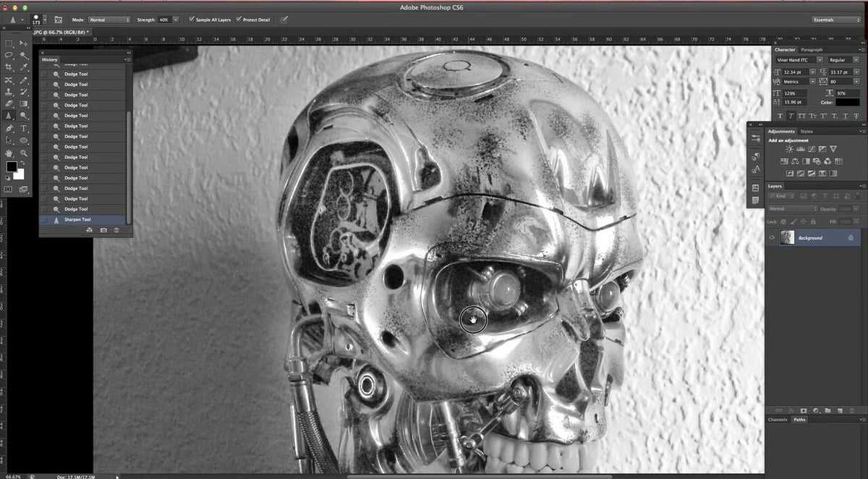Select the Zoom tool

pos(24,153)
